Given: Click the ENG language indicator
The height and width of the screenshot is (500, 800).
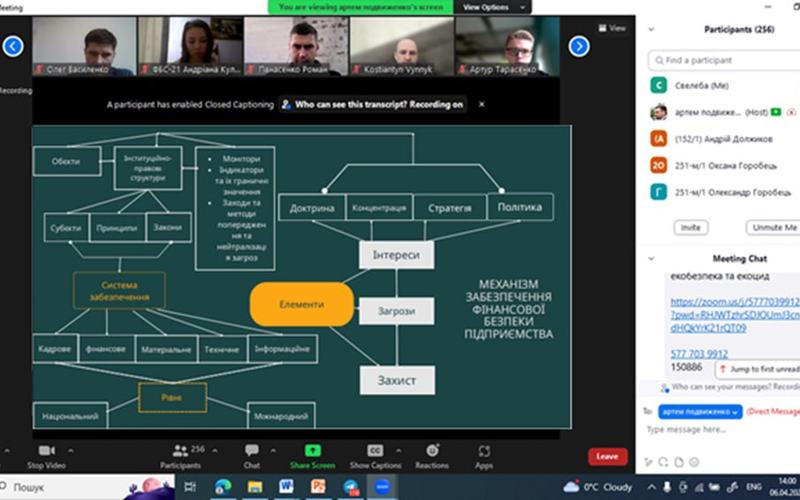Looking at the screenshot, I should pos(754,487).
